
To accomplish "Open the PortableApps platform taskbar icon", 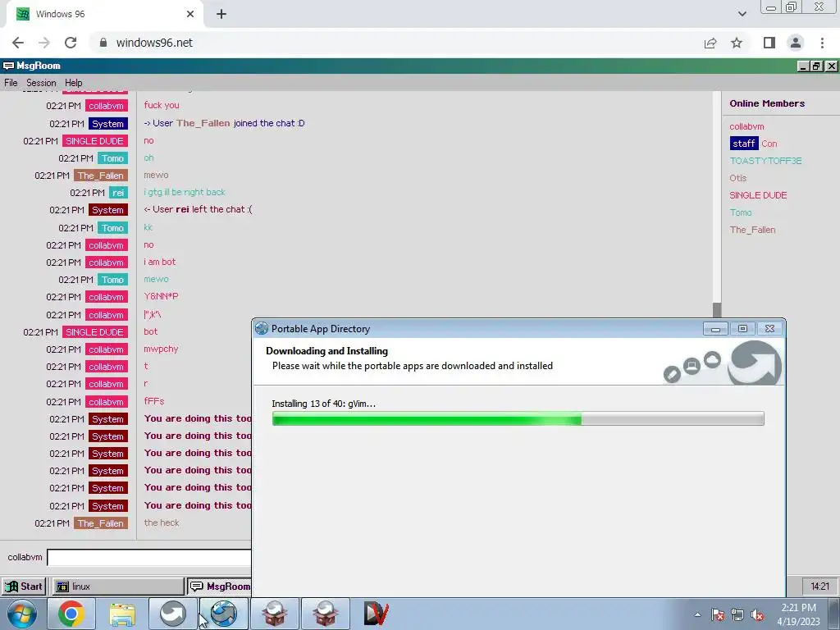I will 172,614.
